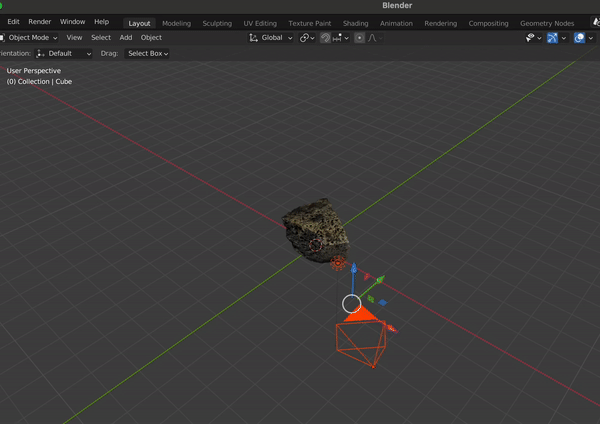This screenshot has height=424, width=600.
Task: Open the Render menu
Action: (x=39, y=22)
